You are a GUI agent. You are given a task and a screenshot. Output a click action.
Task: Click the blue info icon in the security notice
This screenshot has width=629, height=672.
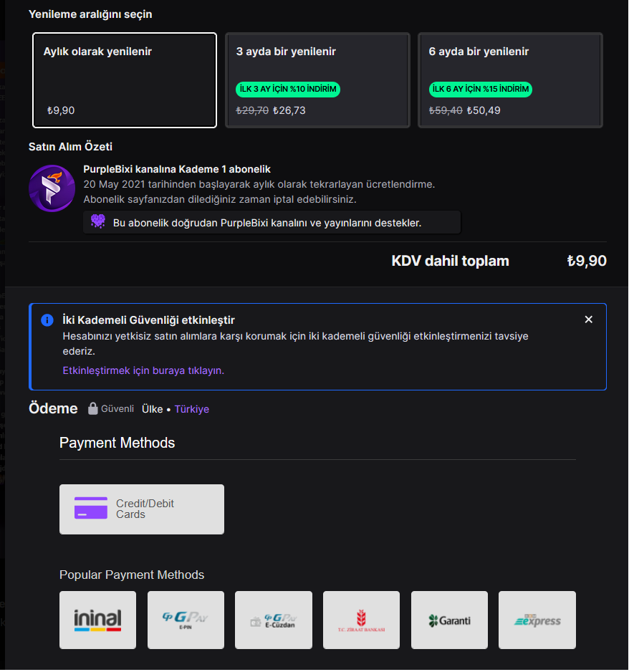click(47, 320)
